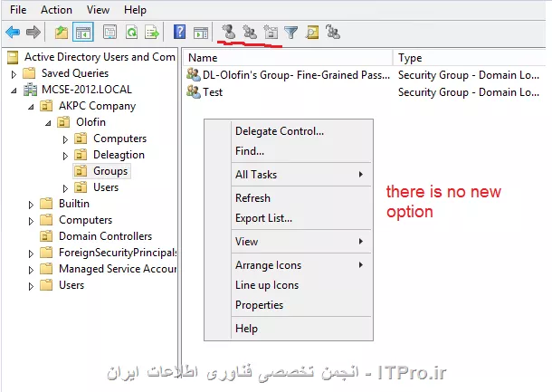Click the Groups OU folder icon

81,171
